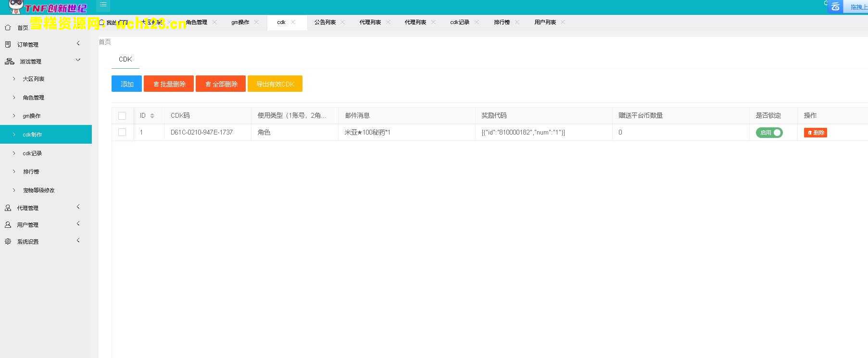This screenshot has width=868, height=358.
Task: Click the blue 添加 button
Action: [x=126, y=84]
